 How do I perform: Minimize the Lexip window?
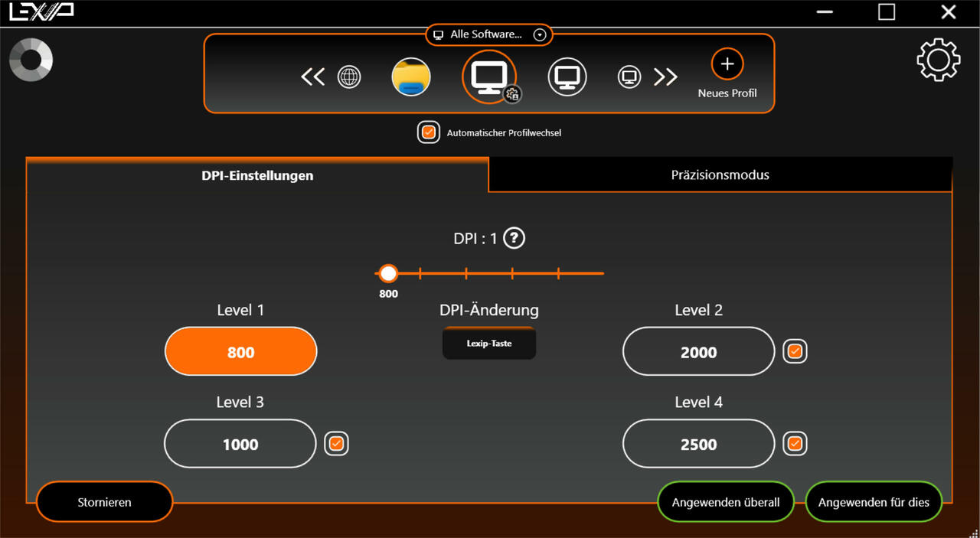825,12
